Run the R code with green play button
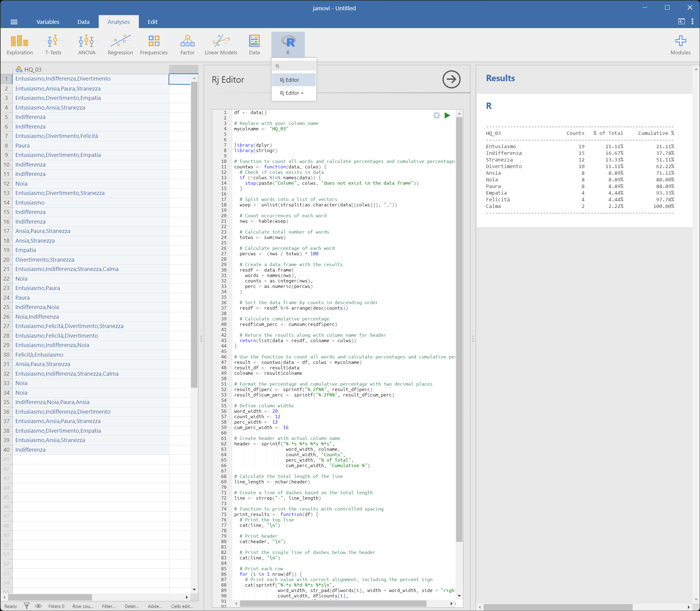The image size is (700, 611). [x=447, y=116]
